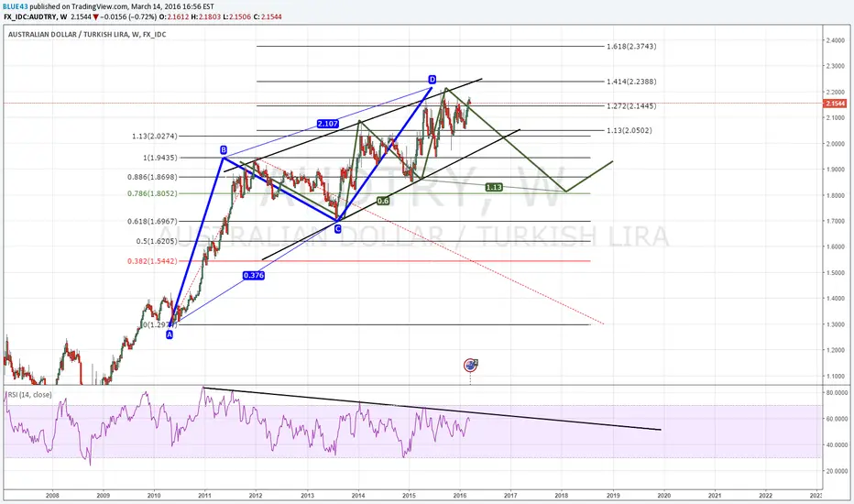Select the 1.13(2.0502) Fibonacci label

(x=630, y=130)
